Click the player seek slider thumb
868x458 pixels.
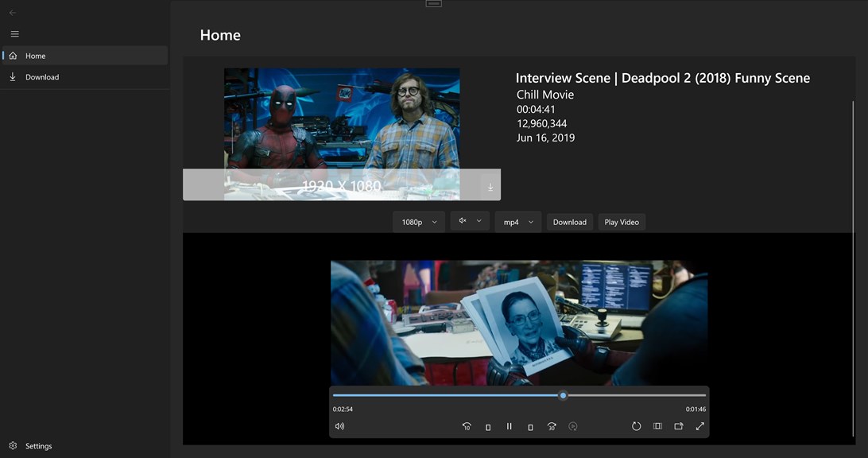click(x=563, y=395)
